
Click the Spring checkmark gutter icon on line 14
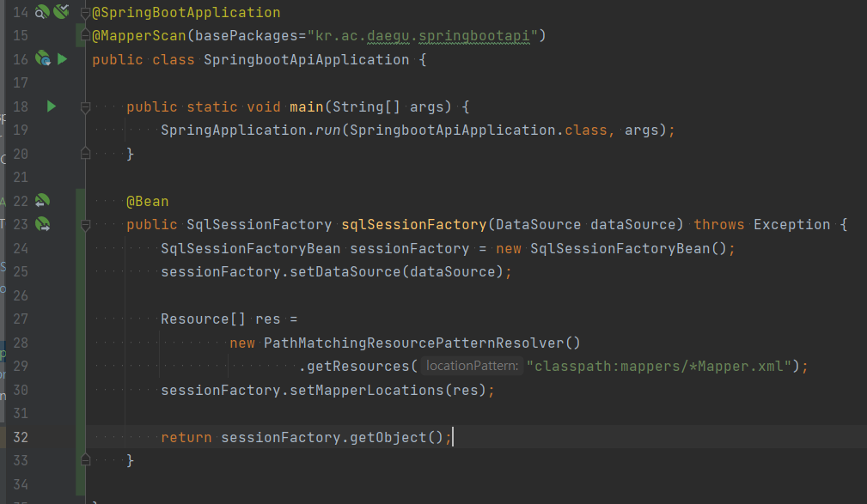pos(61,11)
